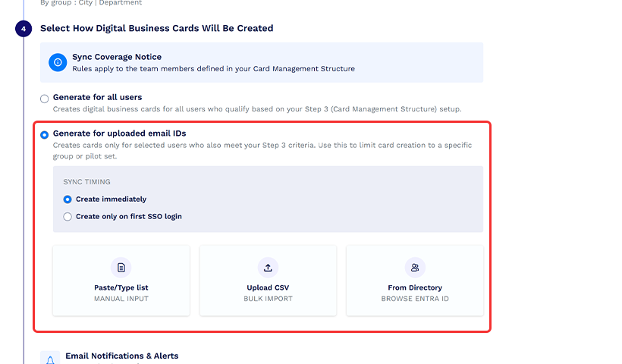Screen dimensions: 622x364
Task: Click the bell icon beside Email Notifications
Action: pos(51,358)
